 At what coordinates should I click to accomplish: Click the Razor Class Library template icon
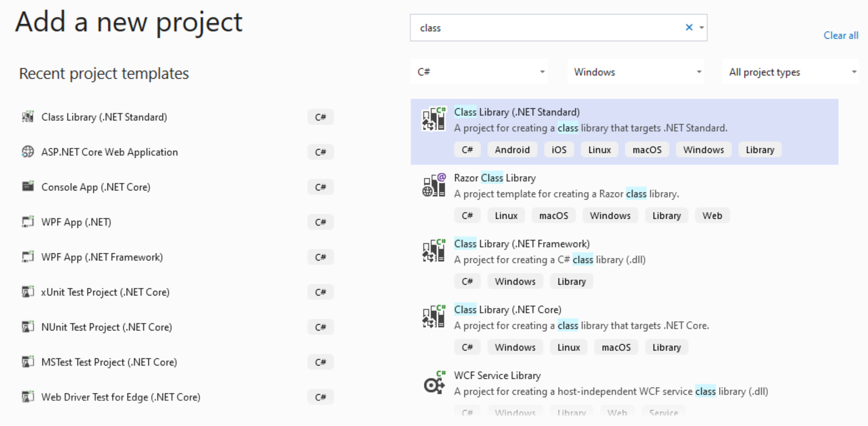point(434,185)
